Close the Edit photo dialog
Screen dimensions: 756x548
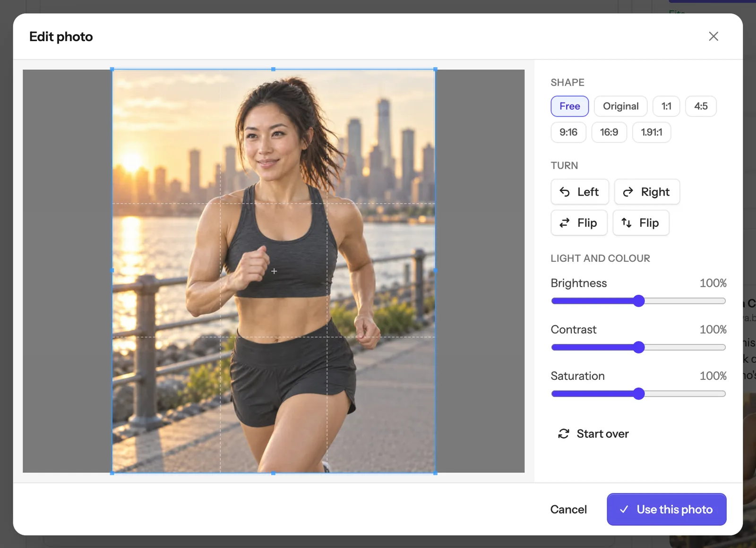tap(713, 36)
